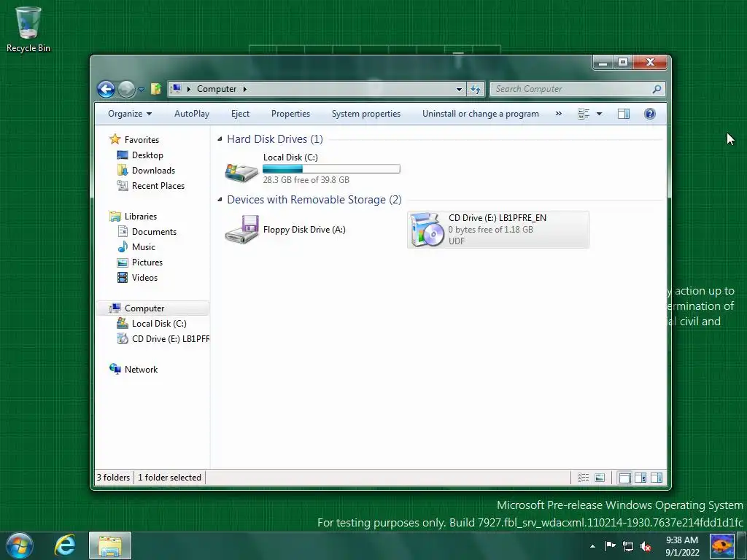
Task: Click the search magnifier icon
Action: coord(657,89)
